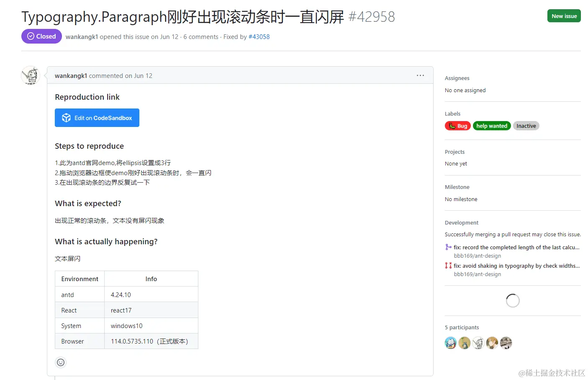Viewport: 588px width, 380px height.
Task: Open the comment options ellipsis menu
Action: tap(420, 75)
